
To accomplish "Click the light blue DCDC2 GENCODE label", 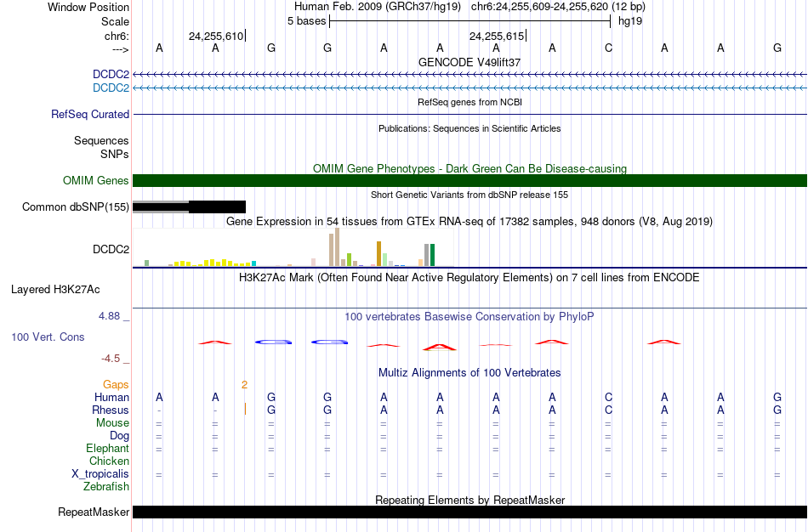I will pyautogui.click(x=111, y=88).
